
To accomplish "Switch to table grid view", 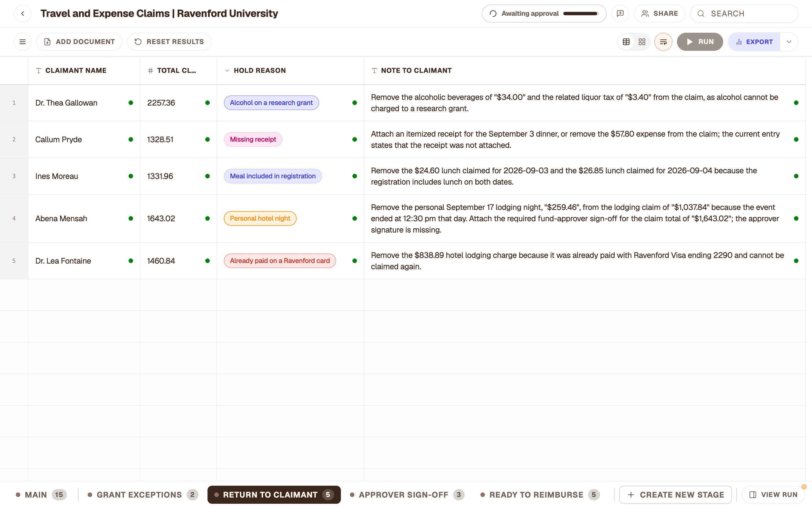I will click(626, 42).
